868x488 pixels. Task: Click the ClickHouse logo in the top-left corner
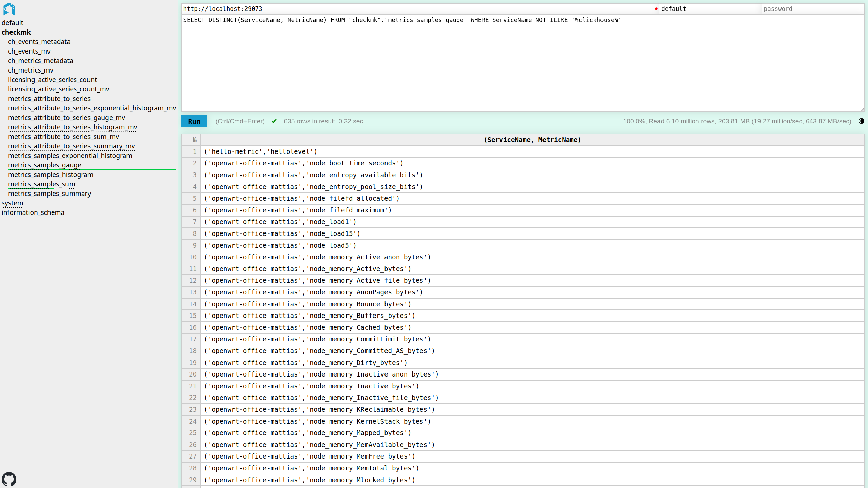tap(9, 9)
